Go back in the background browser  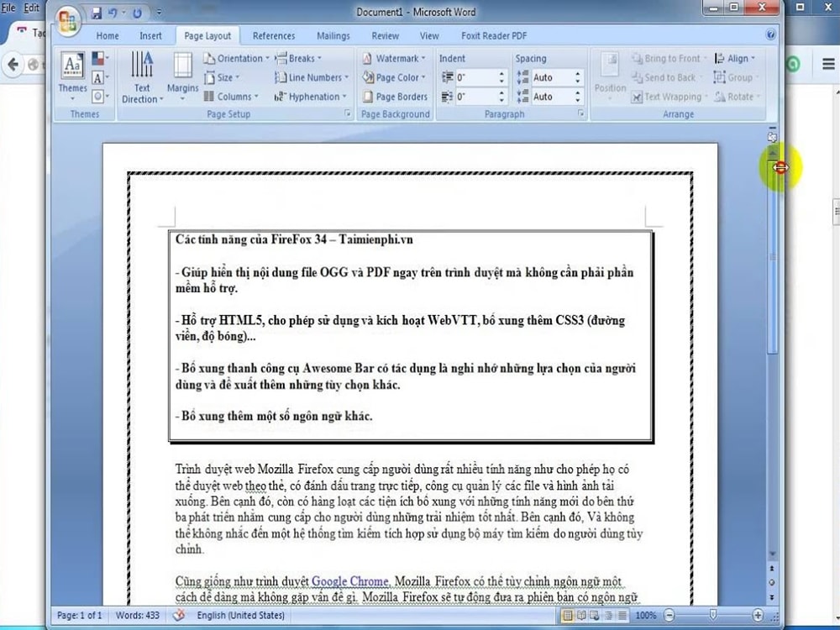pos(13,65)
